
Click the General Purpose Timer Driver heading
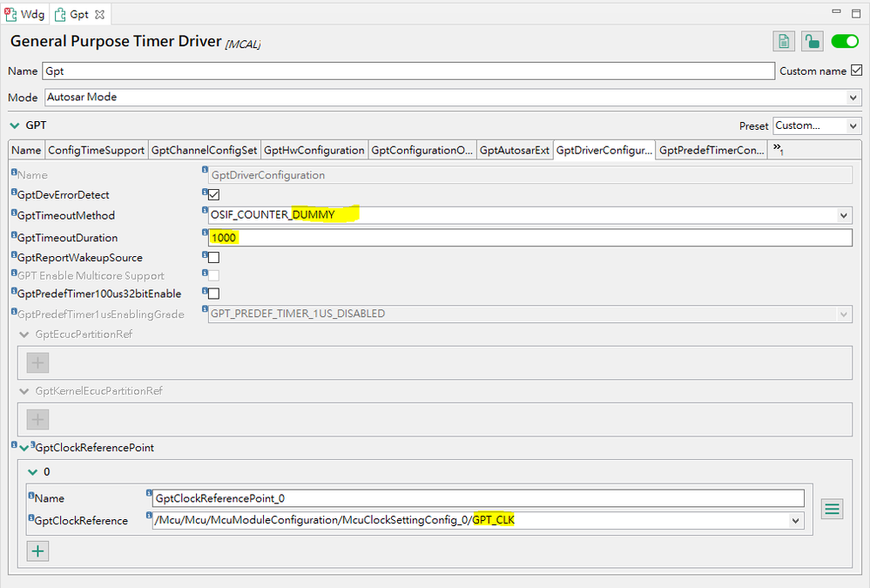(x=116, y=41)
